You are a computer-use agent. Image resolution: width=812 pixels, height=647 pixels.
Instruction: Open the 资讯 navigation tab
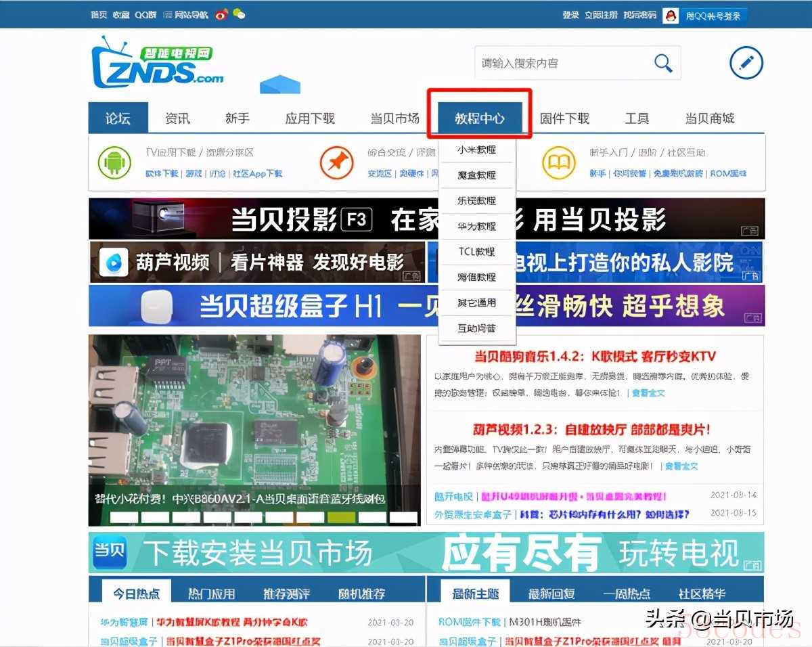click(x=177, y=118)
